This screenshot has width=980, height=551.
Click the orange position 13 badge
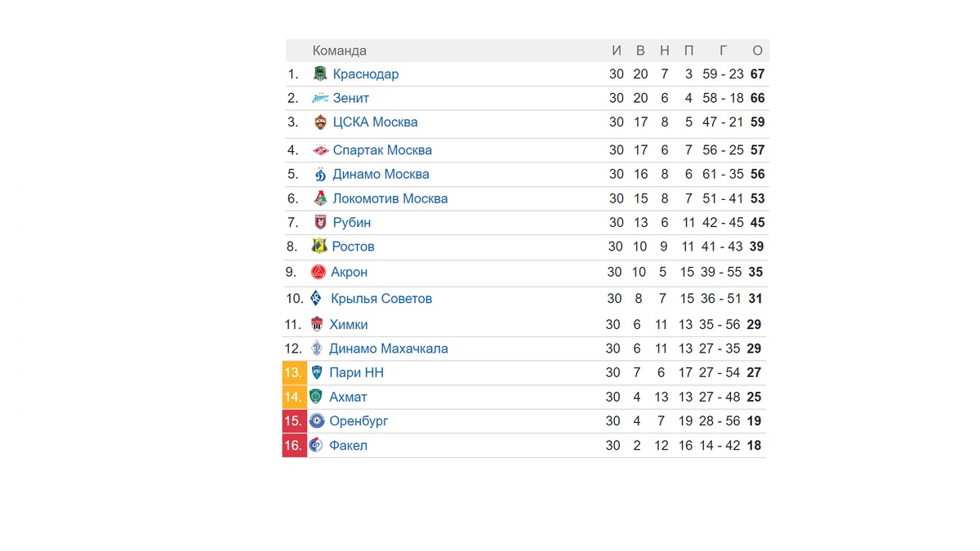click(x=294, y=373)
